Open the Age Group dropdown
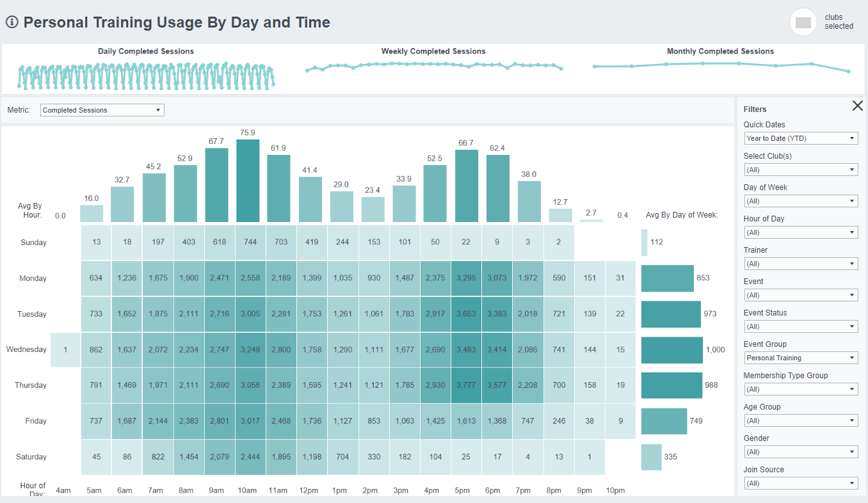 (801, 420)
